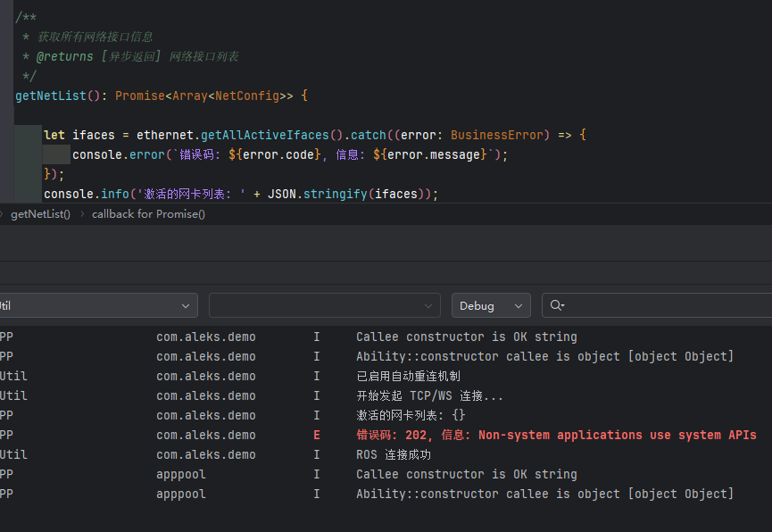The width and height of the screenshot is (772, 532).
Task: Focus the log search input field
Action: (x=669, y=305)
